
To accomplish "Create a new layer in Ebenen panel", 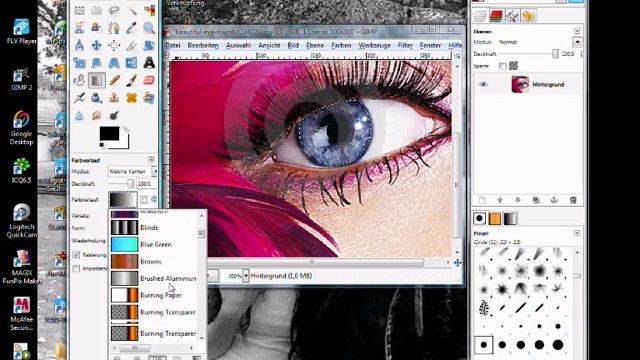I will [482, 200].
